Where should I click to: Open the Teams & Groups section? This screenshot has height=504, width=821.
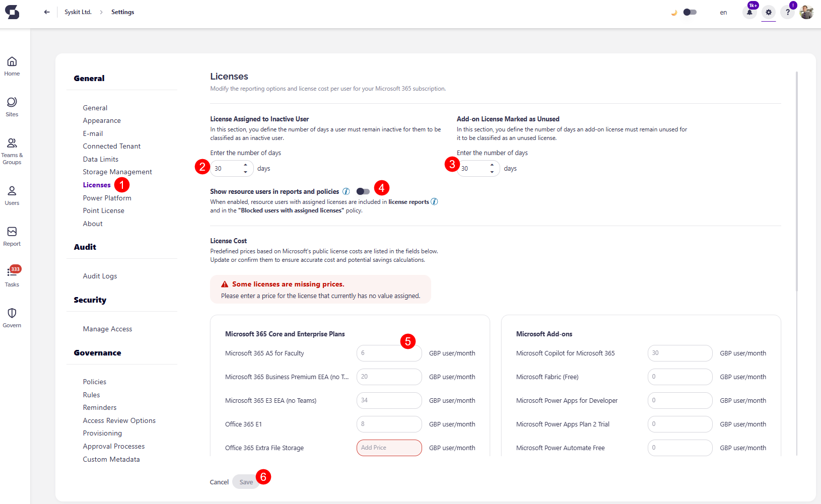click(x=12, y=149)
